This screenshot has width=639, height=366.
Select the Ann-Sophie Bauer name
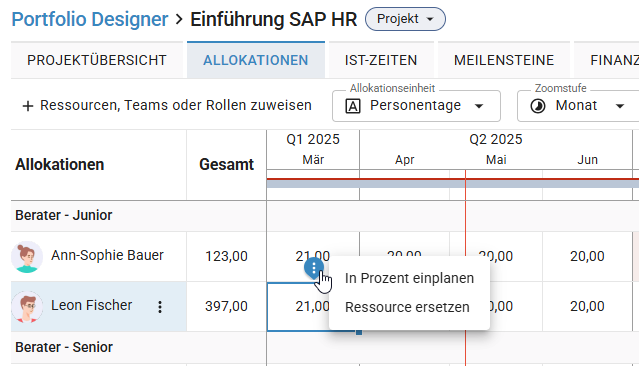tap(107, 256)
